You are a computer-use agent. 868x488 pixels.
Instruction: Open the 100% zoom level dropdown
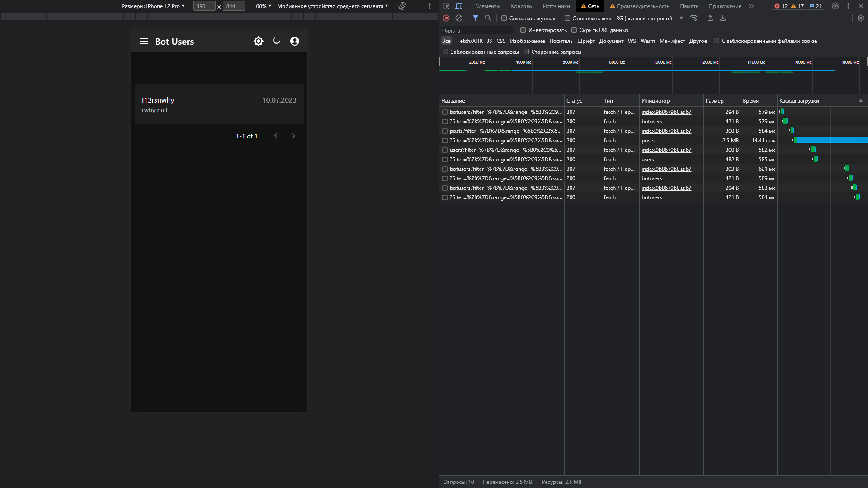pyautogui.click(x=262, y=6)
